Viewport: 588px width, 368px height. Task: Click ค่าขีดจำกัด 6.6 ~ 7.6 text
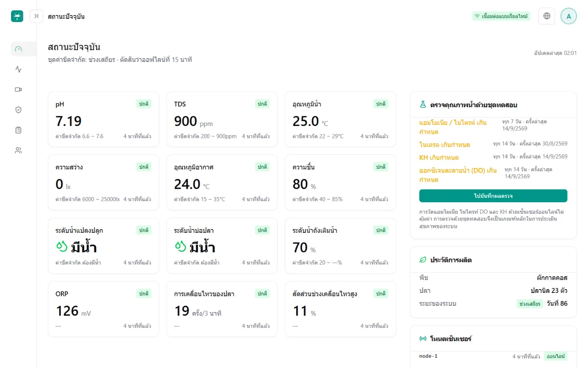pyautogui.click(x=79, y=137)
